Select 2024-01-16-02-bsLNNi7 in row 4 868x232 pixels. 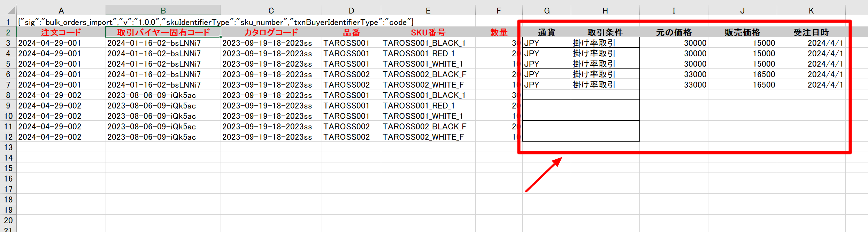(x=163, y=54)
